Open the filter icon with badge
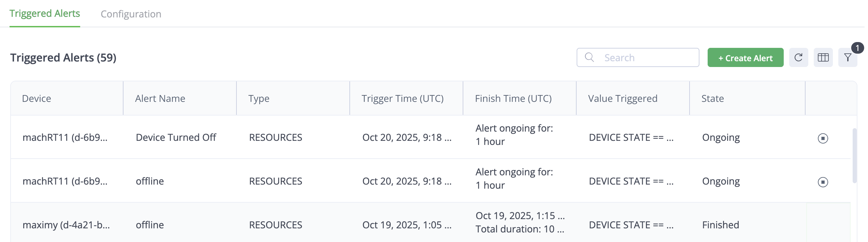 click(848, 57)
